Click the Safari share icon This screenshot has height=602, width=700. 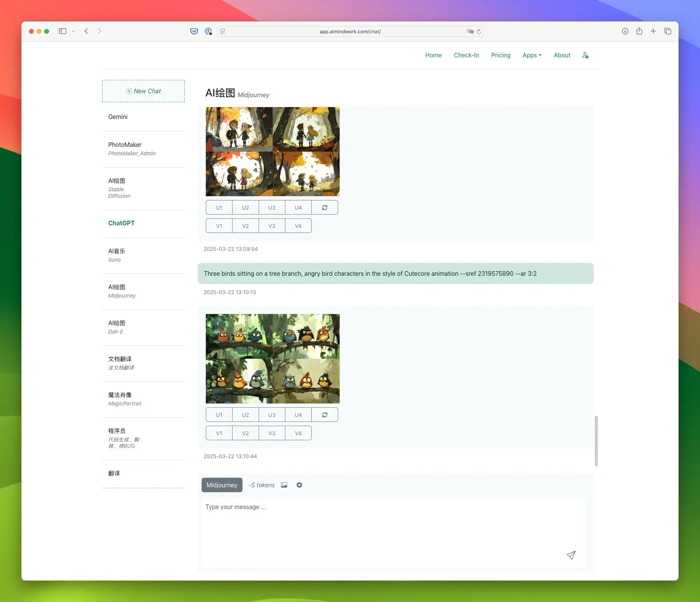639,31
